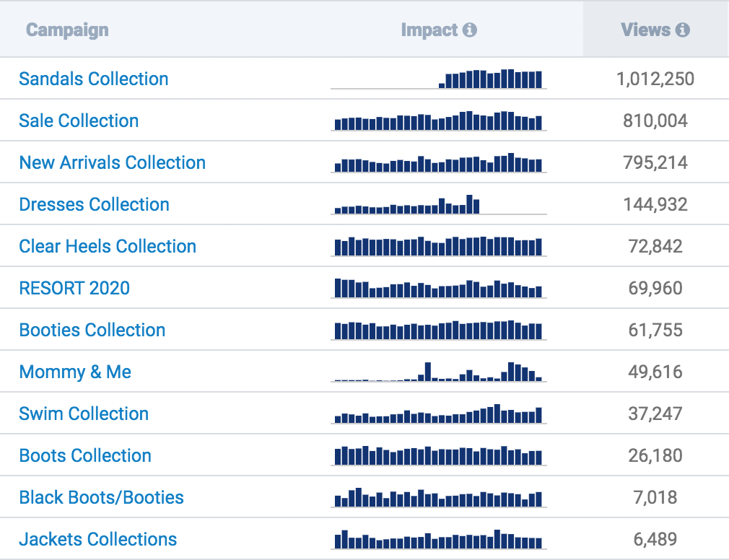The height and width of the screenshot is (560, 729).
Task: Click the Mommy & Me impact sparkline
Action: 438,372
